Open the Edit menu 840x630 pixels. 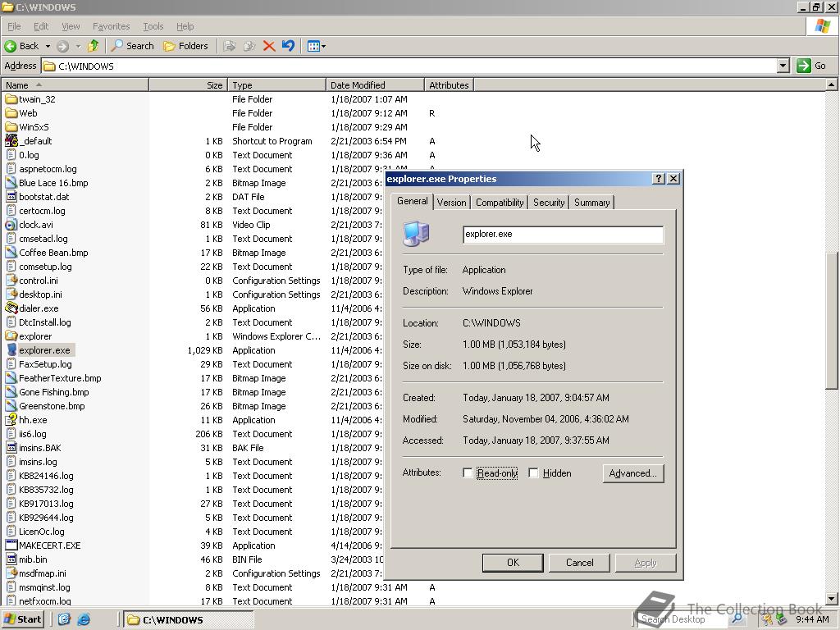click(41, 26)
